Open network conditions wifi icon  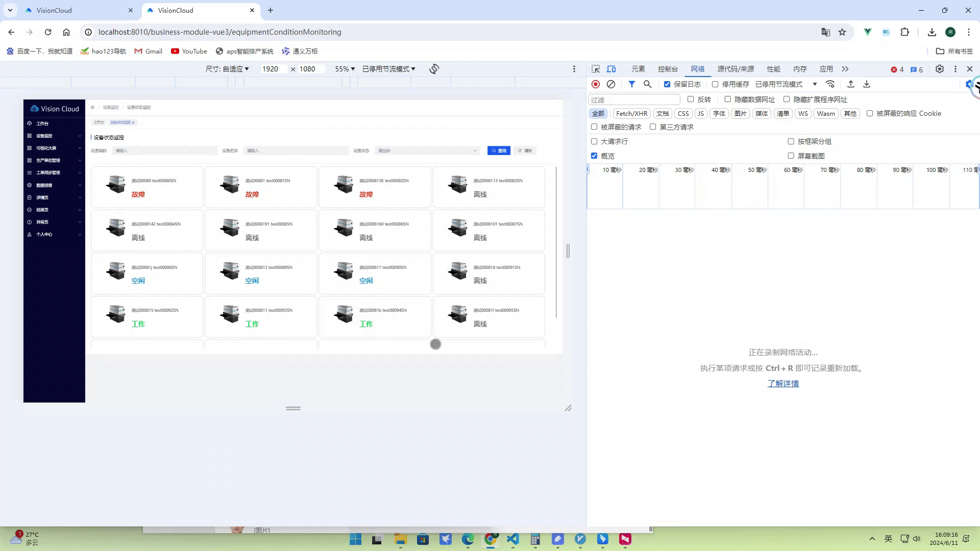tap(830, 84)
